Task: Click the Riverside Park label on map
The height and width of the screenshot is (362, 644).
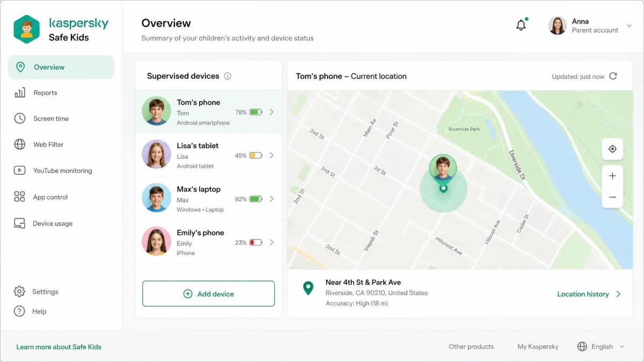Action: pos(464,129)
